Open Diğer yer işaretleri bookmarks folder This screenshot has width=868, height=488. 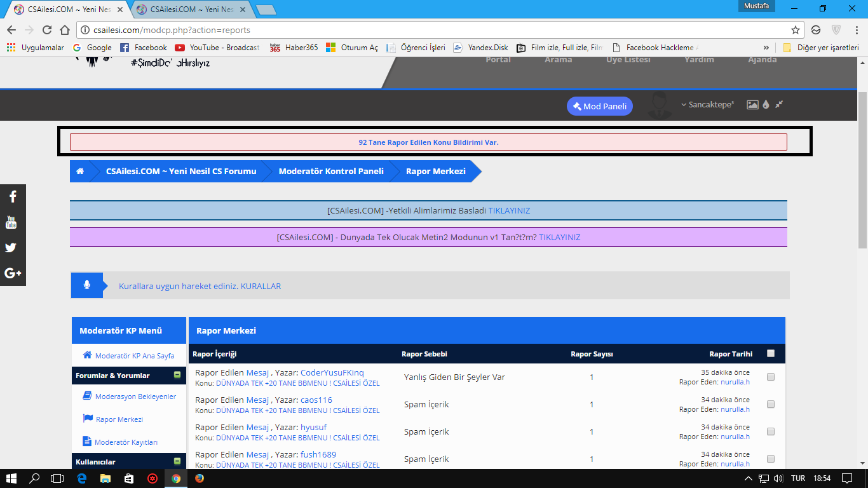821,48
